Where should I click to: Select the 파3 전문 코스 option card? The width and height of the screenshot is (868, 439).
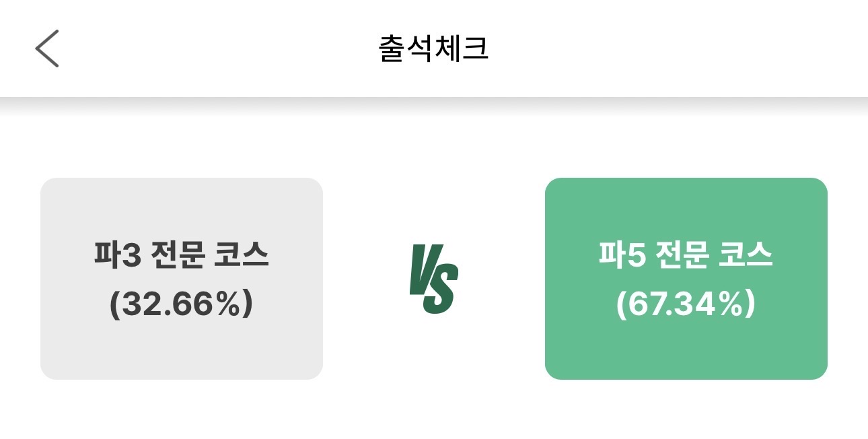182,279
